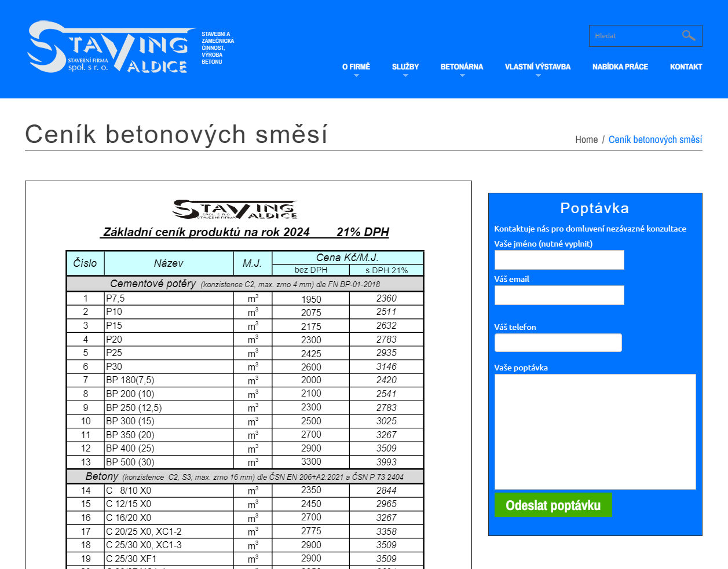Screen dimensions: 728x569
Task: Expand the BETONÁRNA menu arrow
Action: click(x=462, y=76)
